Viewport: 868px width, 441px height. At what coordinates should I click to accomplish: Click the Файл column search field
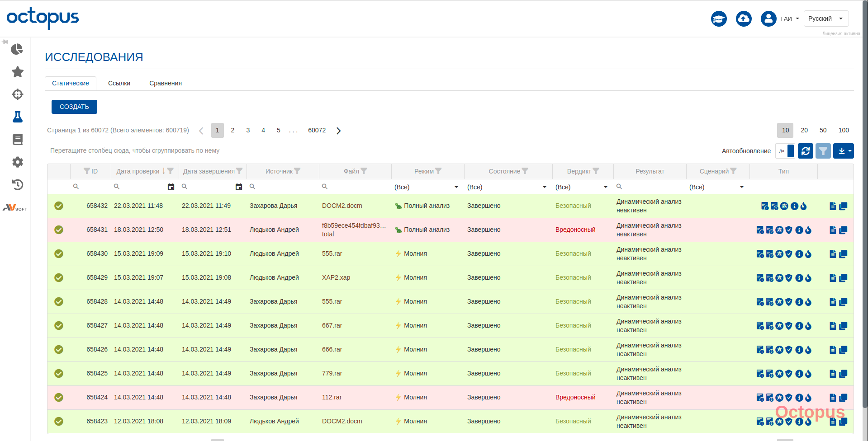(357, 187)
